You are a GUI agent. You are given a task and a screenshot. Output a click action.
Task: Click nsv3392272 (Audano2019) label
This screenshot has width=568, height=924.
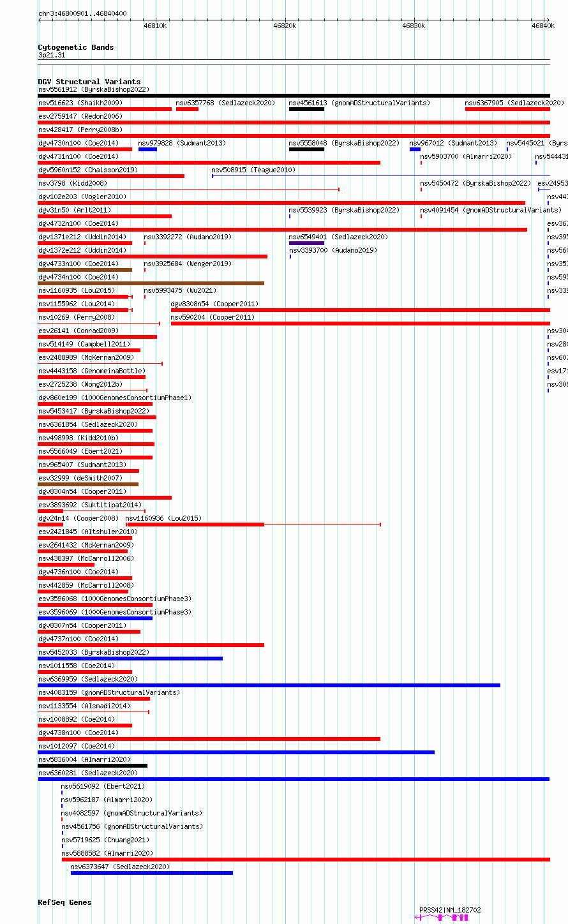coord(188,237)
